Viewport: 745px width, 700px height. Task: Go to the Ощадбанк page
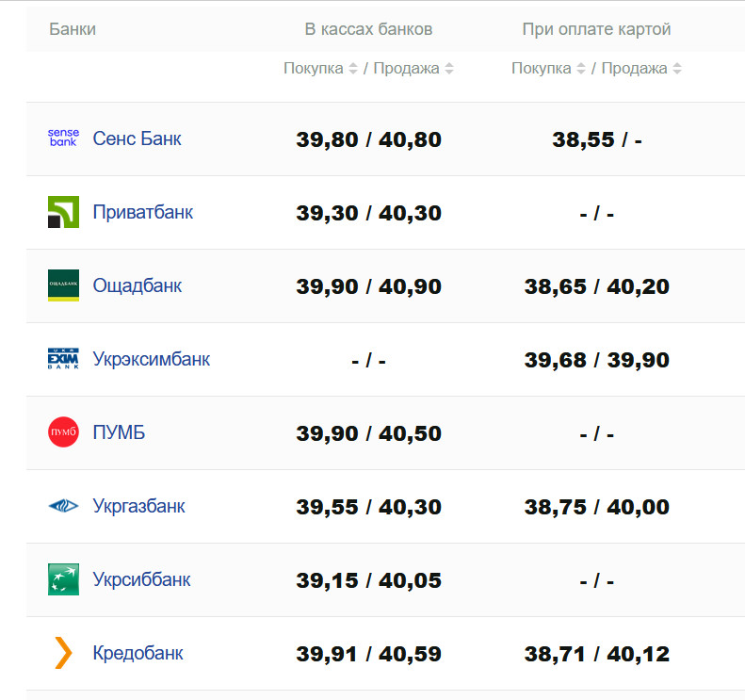(x=138, y=285)
